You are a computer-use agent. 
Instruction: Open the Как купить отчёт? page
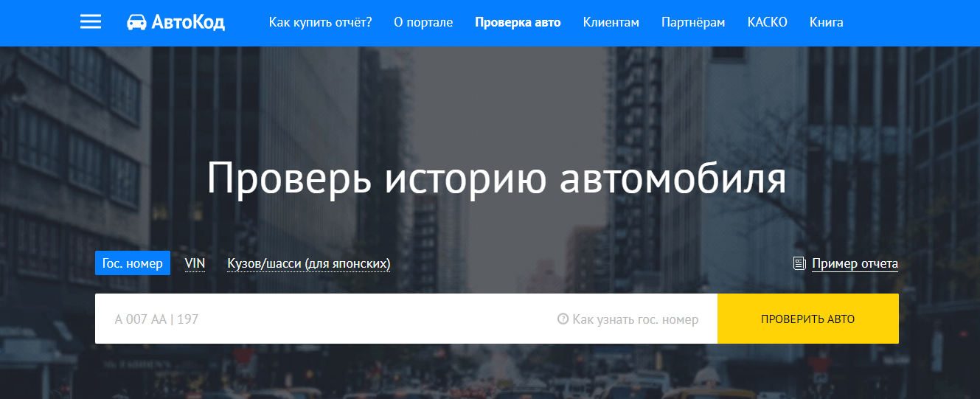click(320, 22)
